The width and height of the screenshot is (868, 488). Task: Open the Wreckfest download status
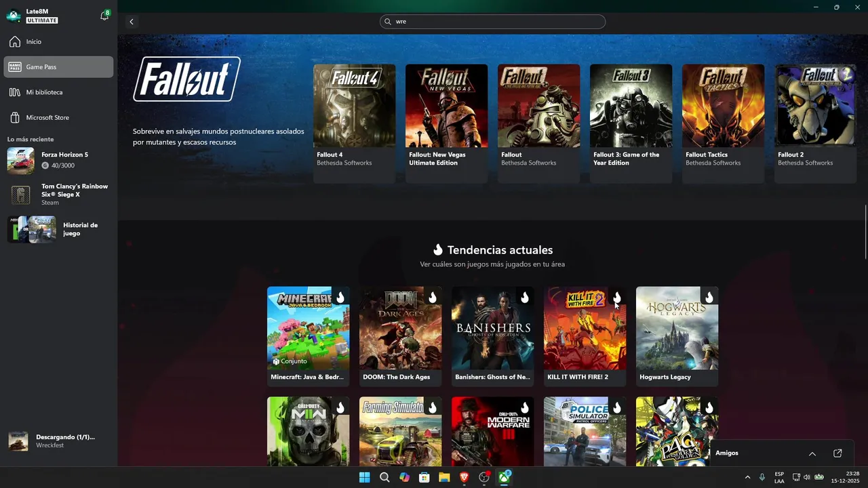pos(58,441)
